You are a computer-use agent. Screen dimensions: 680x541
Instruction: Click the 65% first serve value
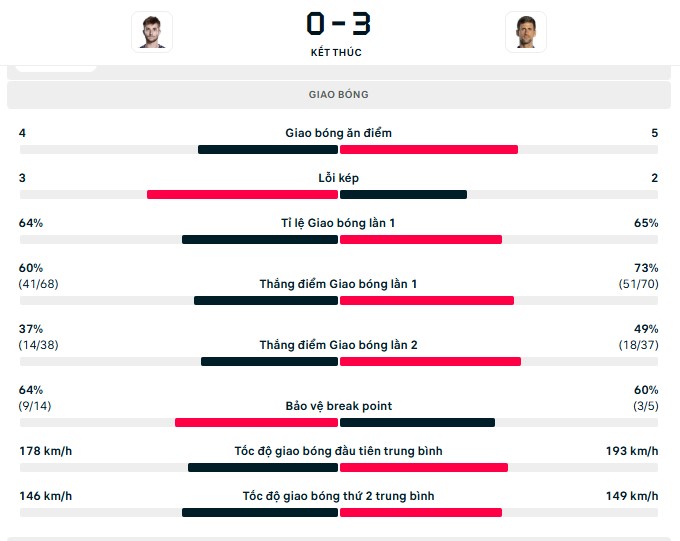coord(646,223)
